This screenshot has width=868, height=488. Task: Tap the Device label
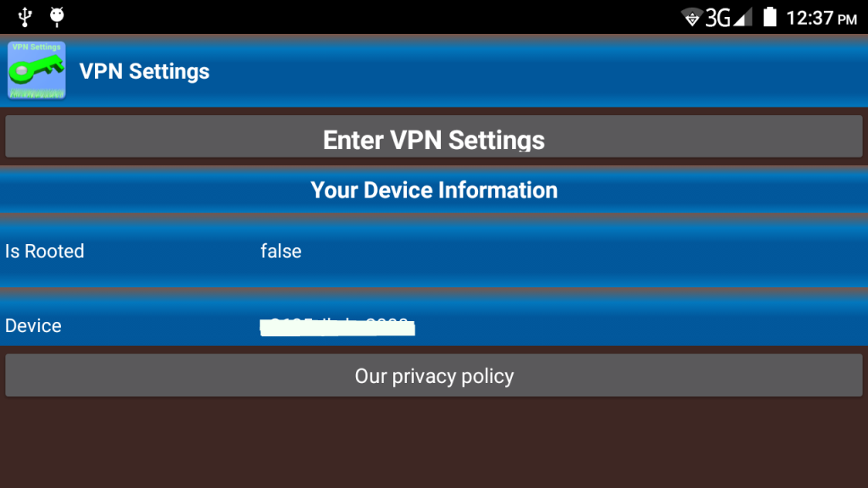33,325
